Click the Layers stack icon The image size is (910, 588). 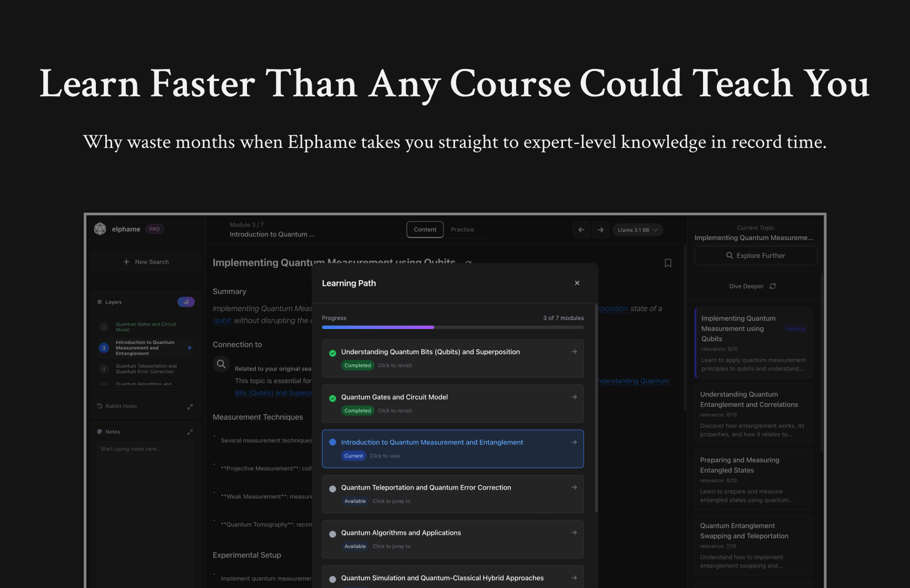100,302
